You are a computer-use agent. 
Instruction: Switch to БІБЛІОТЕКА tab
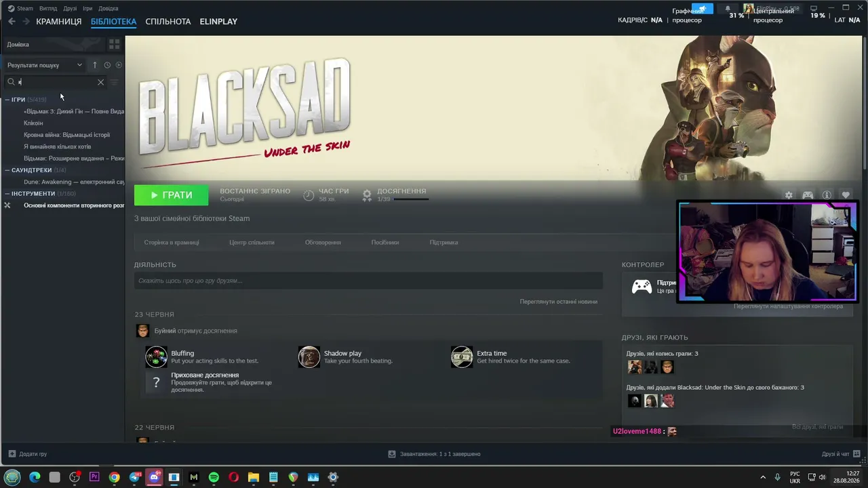coord(114,22)
